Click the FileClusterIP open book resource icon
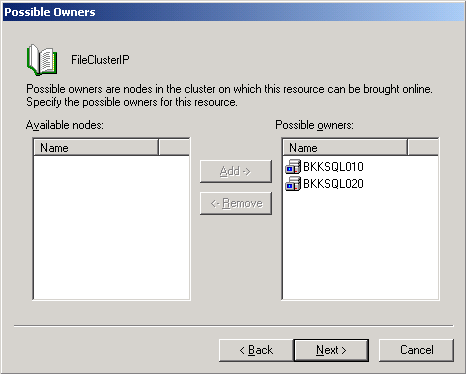466x374 pixels. click(x=42, y=60)
